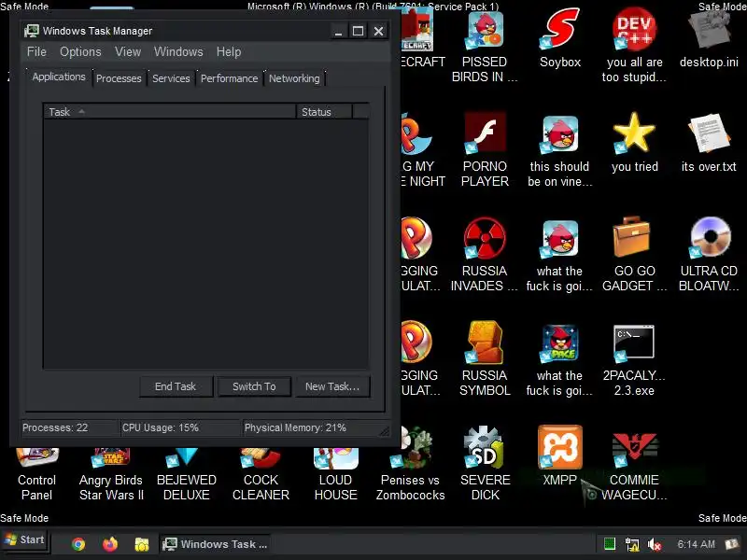The height and width of the screenshot is (560, 747).
Task: Open the Help menu
Action: [229, 51]
